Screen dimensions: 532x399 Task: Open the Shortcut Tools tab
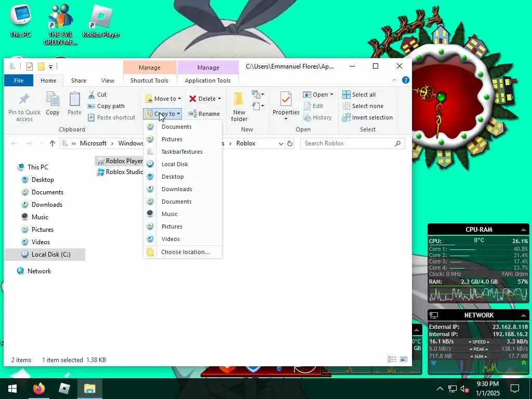[x=149, y=81]
